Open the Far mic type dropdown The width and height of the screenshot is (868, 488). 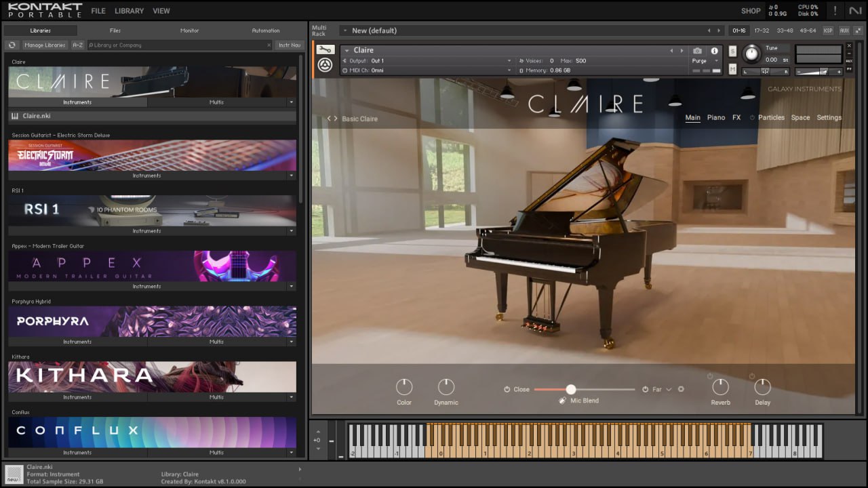point(669,390)
